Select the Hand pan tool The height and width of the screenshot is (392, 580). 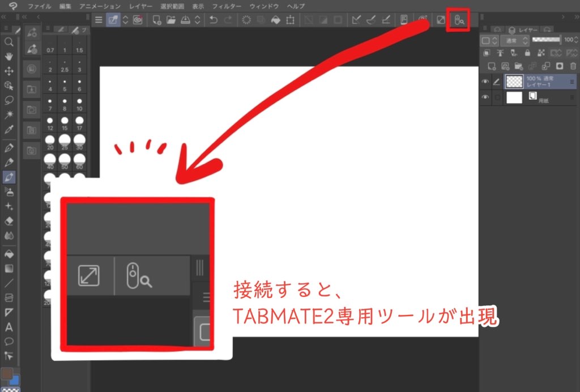click(9, 56)
